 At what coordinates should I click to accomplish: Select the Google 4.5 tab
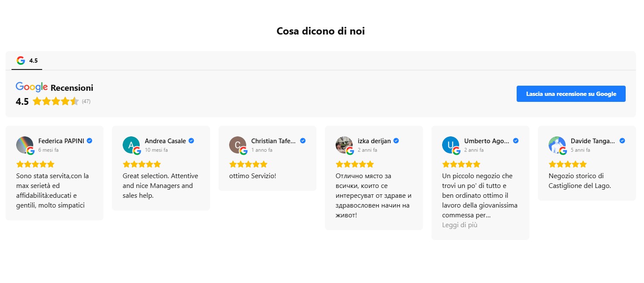click(x=27, y=61)
